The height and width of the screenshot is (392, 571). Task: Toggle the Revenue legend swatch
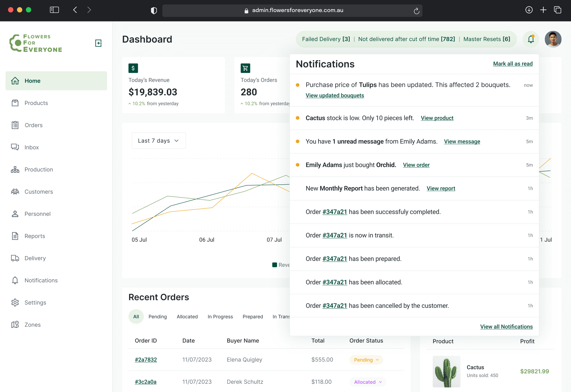[x=274, y=265]
